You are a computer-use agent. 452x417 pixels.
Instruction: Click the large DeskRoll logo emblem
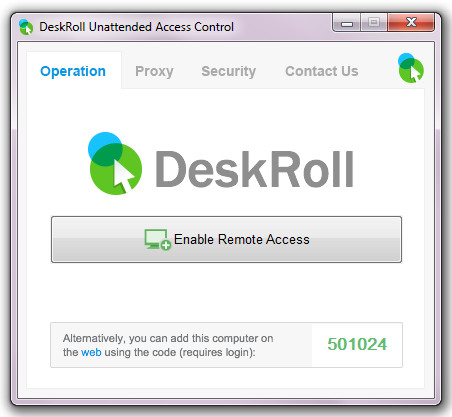click(x=115, y=163)
